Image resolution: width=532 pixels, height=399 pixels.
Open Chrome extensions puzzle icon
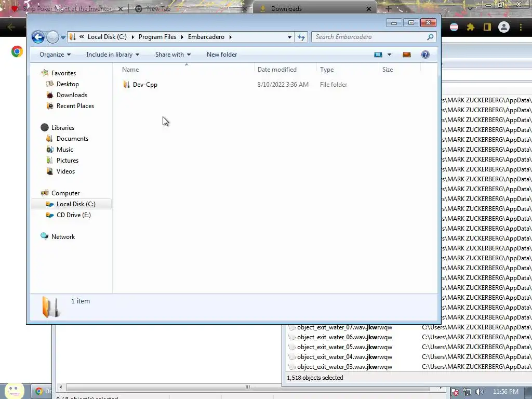470,27
